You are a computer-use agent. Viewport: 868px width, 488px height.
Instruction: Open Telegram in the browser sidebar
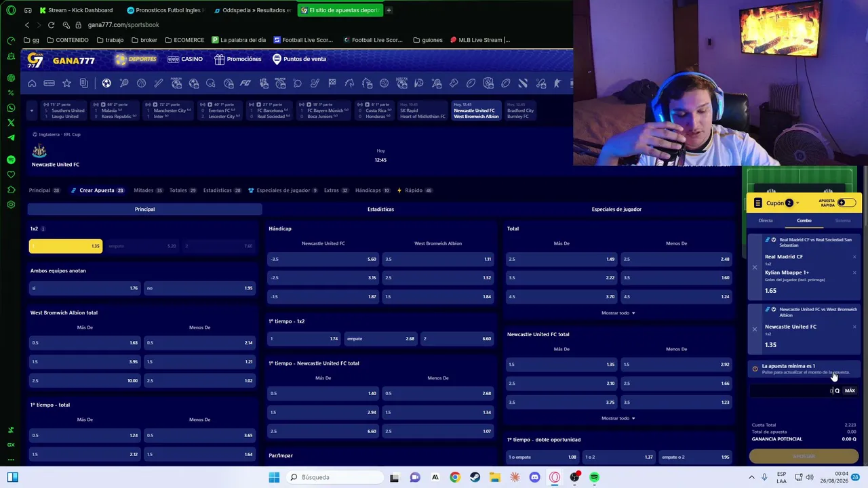click(11, 138)
